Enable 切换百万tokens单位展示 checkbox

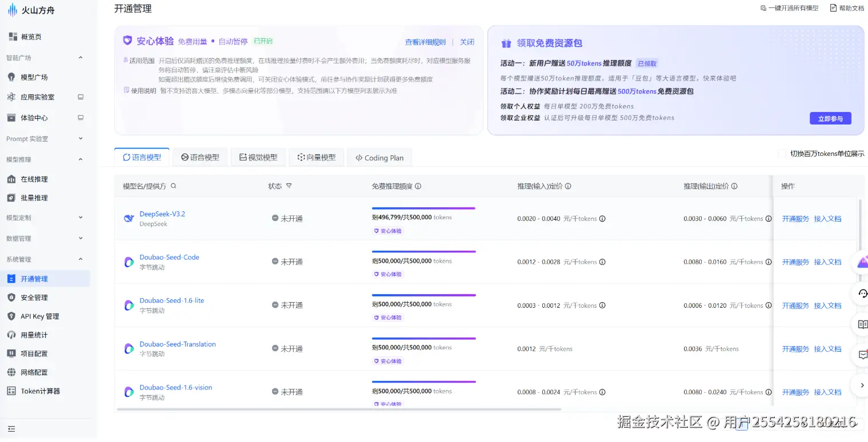782,154
